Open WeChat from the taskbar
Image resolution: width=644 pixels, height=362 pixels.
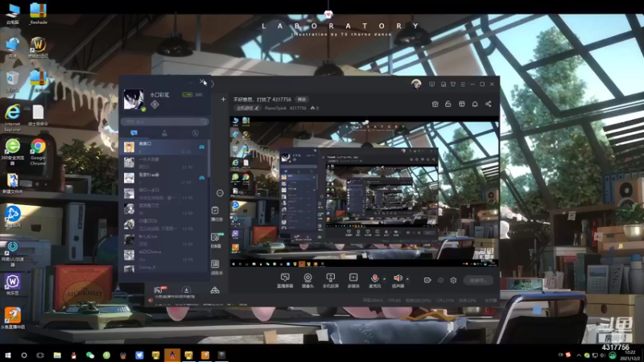coord(90,355)
